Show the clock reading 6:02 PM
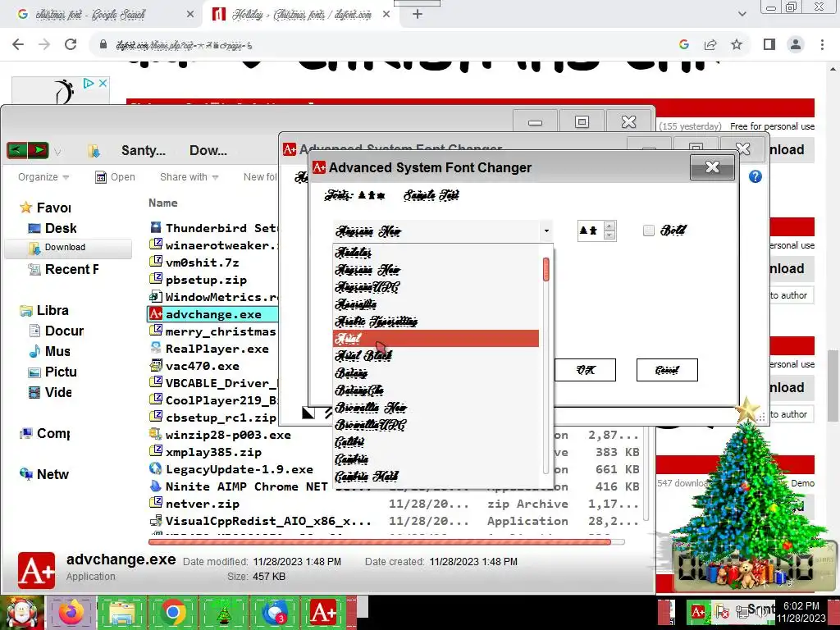 click(x=801, y=612)
